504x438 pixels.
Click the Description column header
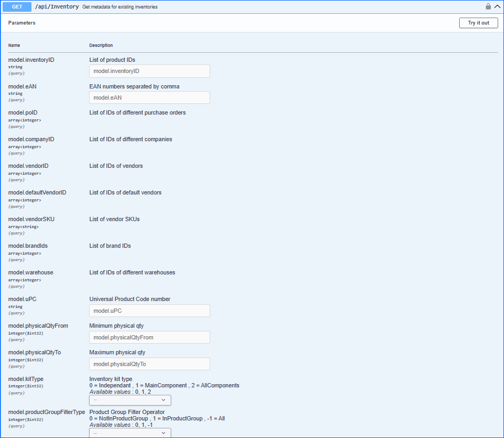click(101, 45)
